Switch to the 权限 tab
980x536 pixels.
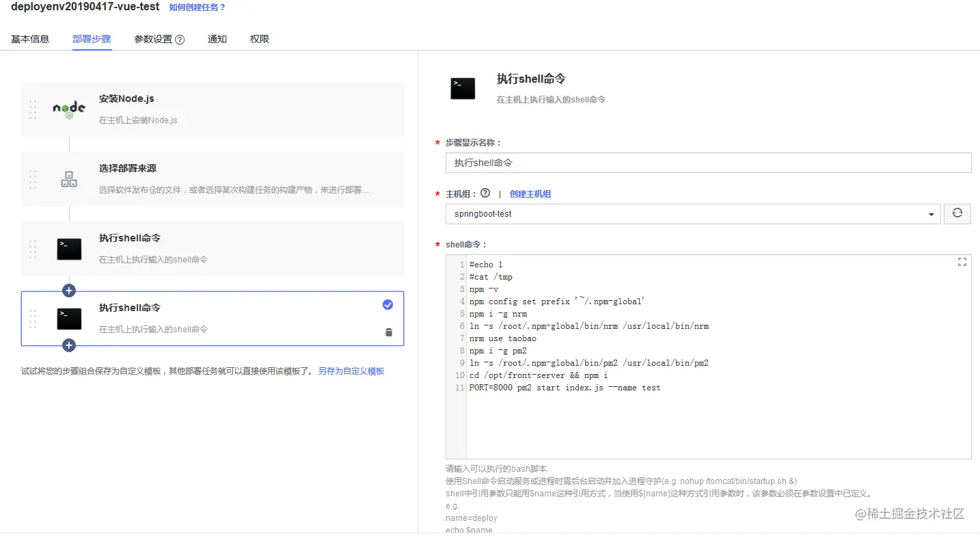[258, 39]
